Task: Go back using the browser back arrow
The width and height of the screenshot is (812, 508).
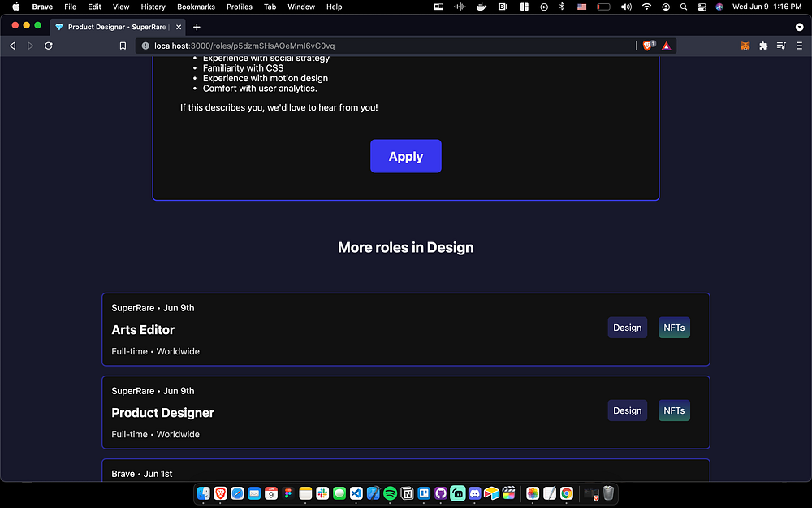Action: [13, 46]
